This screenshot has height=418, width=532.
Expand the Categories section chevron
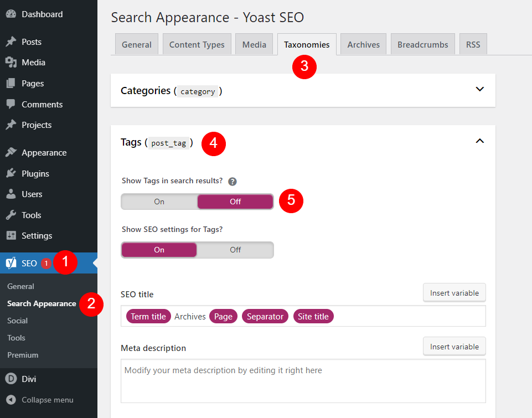point(480,89)
